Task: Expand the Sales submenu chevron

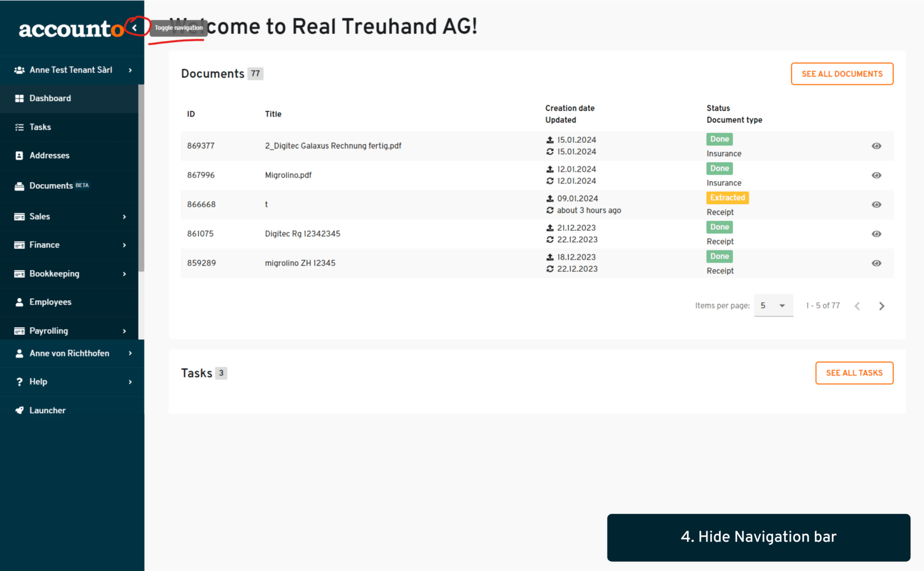Action: 124,217
